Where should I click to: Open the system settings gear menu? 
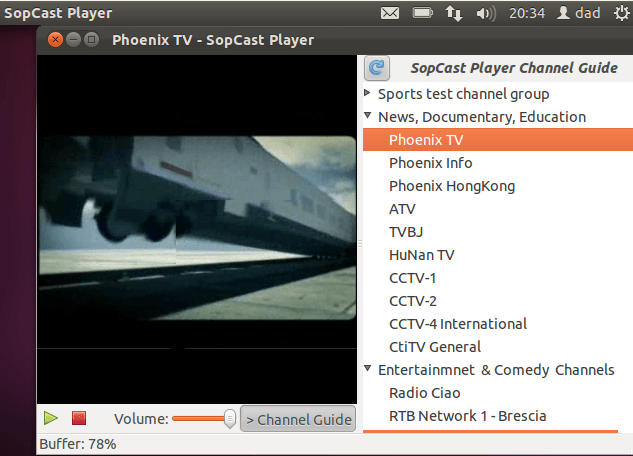coord(620,13)
